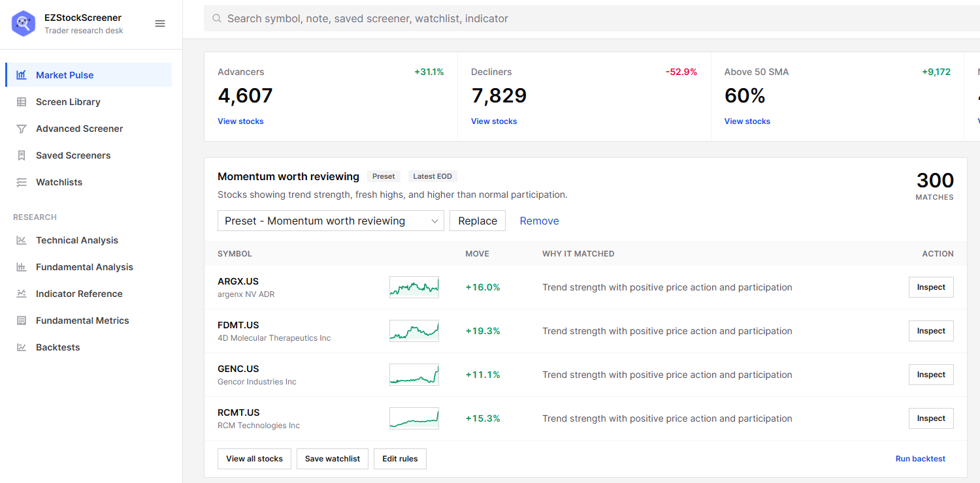Click the Fundamental Analysis bar chart icon
Screen dimensions: 980x483
(22, 267)
